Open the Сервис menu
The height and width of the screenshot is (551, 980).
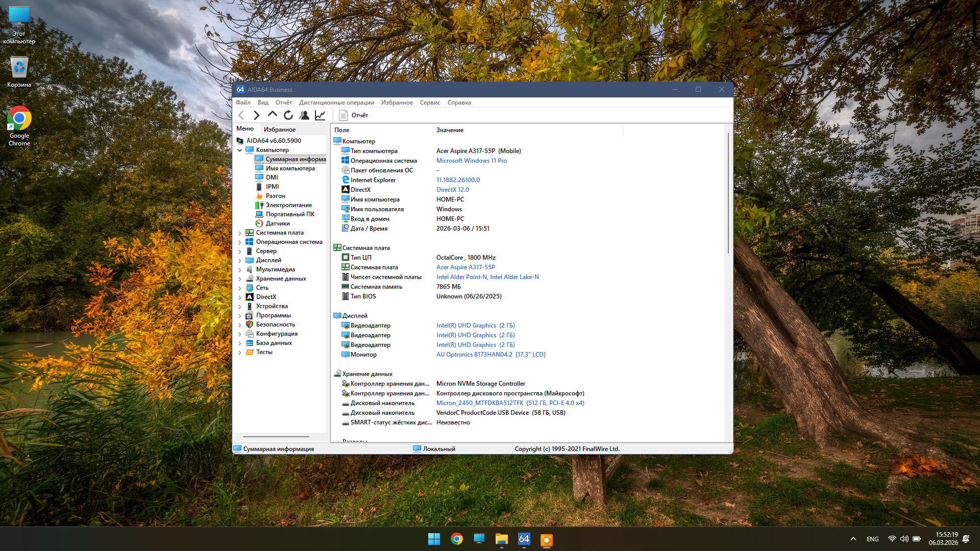[x=430, y=103]
